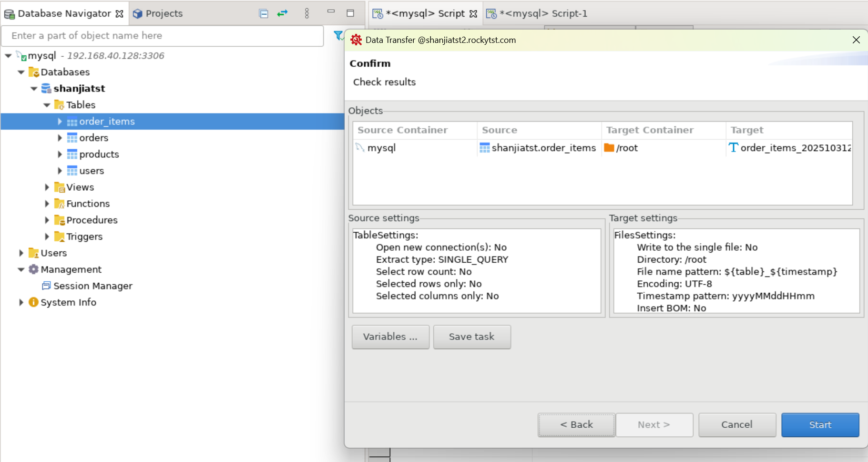The width and height of the screenshot is (868, 462).
Task: Open the navigator view menu dots
Action: tap(306, 13)
